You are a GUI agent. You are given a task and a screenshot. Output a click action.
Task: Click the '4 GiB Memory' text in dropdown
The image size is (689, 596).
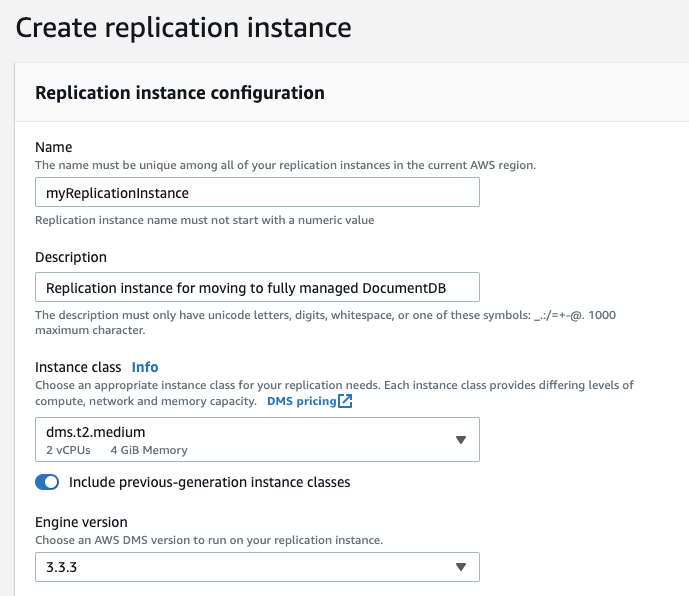point(149,450)
